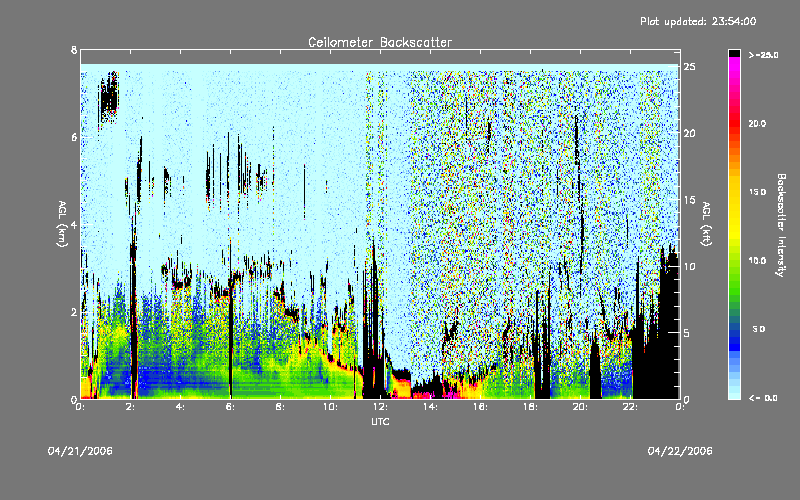800x500 pixels.
Task: Select the '10:' UTC time tick
Action: coord(329,407)
